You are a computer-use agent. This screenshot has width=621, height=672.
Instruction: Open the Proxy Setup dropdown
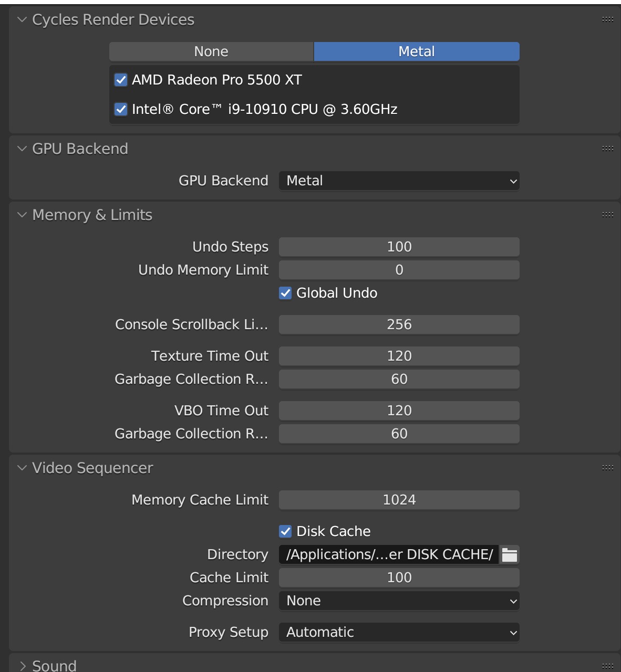click(x=399, y=632)
